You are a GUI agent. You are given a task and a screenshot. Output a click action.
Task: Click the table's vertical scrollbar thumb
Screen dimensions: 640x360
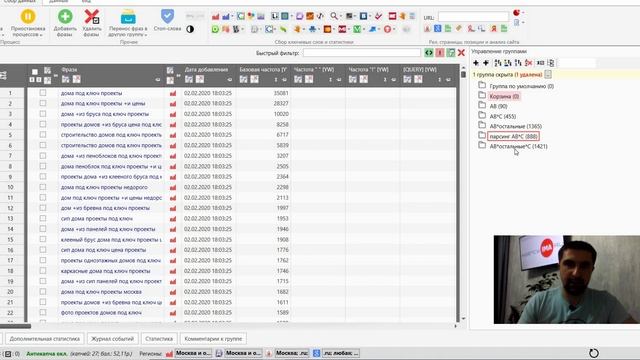pyautogui.click(x=463, y=75)
